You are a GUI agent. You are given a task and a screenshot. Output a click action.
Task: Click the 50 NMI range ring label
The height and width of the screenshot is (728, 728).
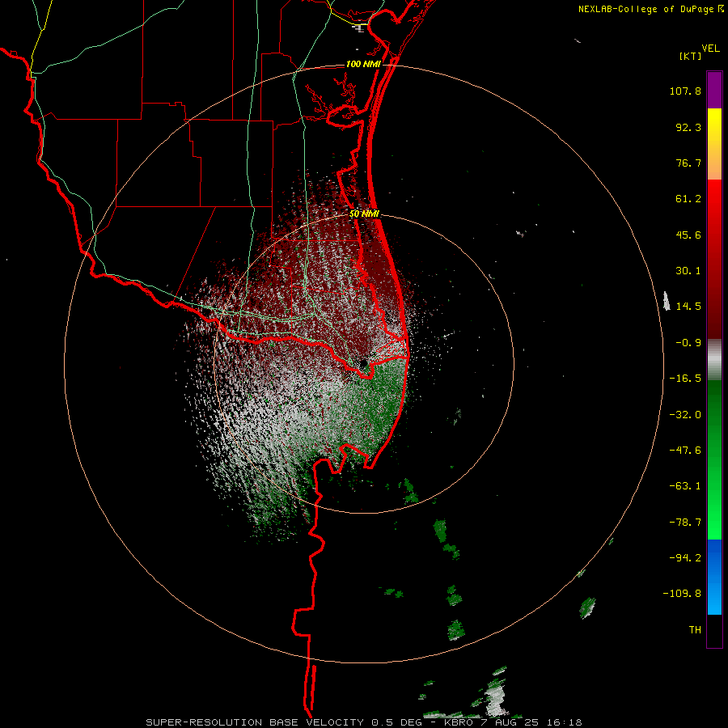364,214
